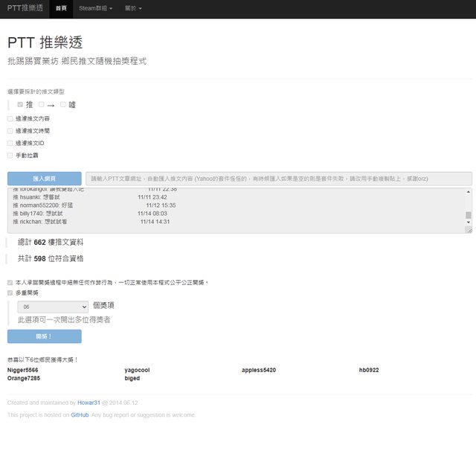
Task: Toggle the 多重開獎 checkbox
Action: (x=10, y=293)
